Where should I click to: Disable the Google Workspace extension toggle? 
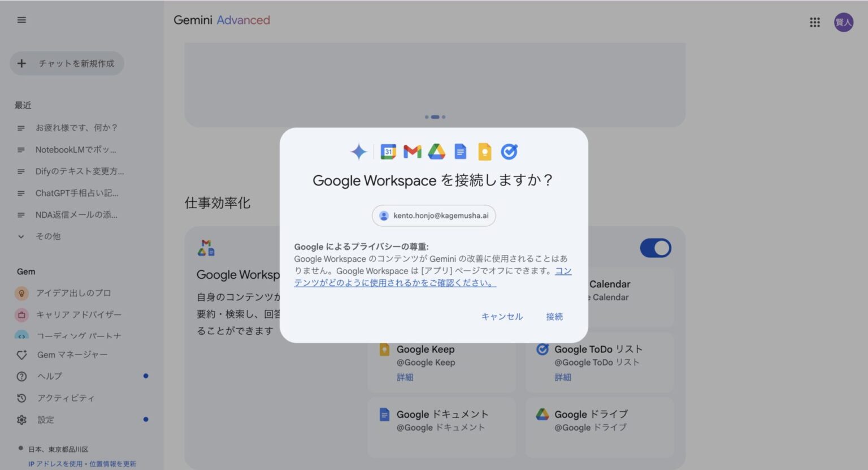tap(656, 248)
